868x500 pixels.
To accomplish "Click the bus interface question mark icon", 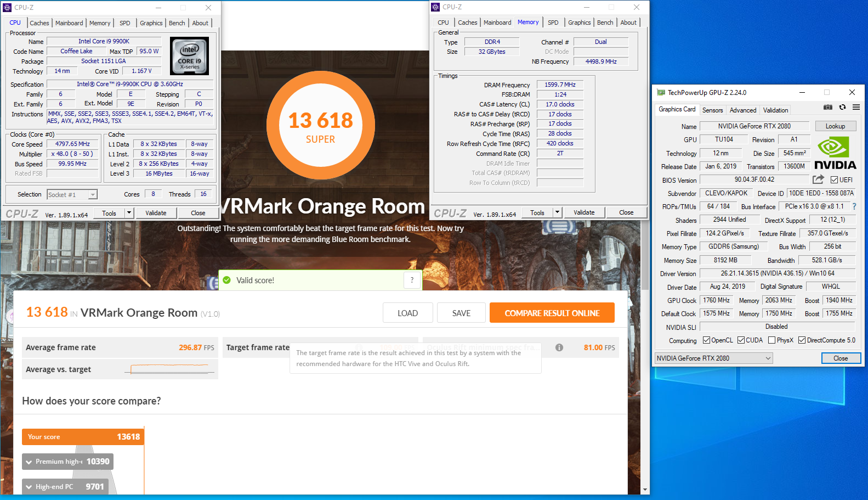I will 854,206.
